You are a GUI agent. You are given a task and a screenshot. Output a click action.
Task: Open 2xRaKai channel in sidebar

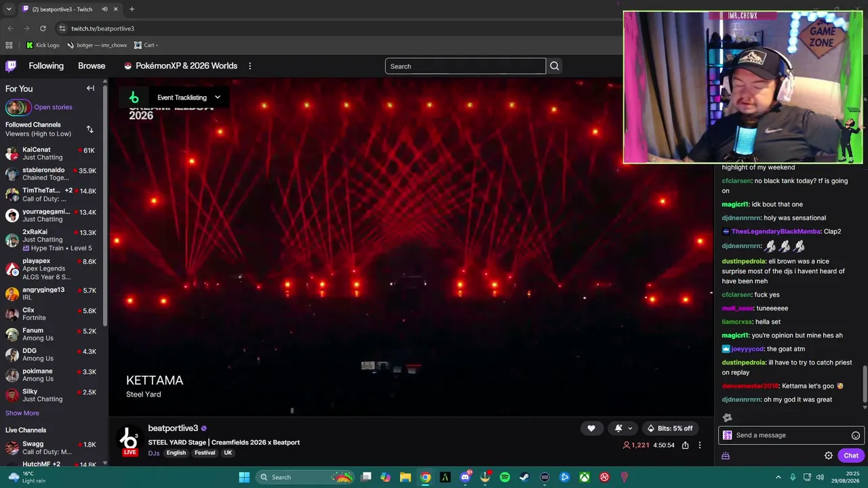click(53, 239)
